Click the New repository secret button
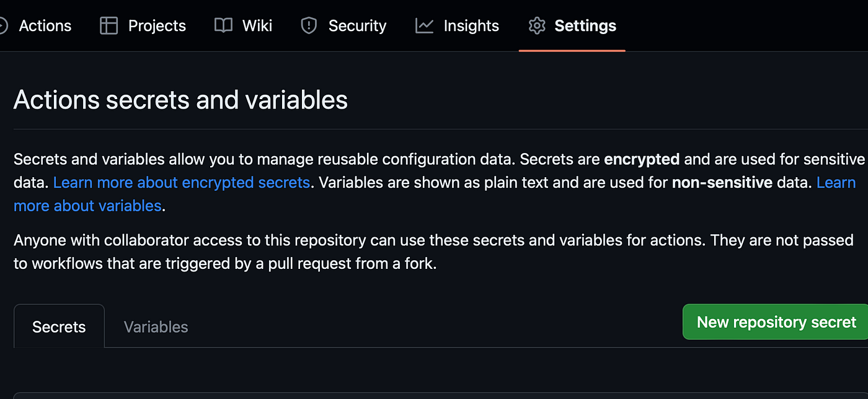This screenshot has width=868, height=399. tap(776, 322)
